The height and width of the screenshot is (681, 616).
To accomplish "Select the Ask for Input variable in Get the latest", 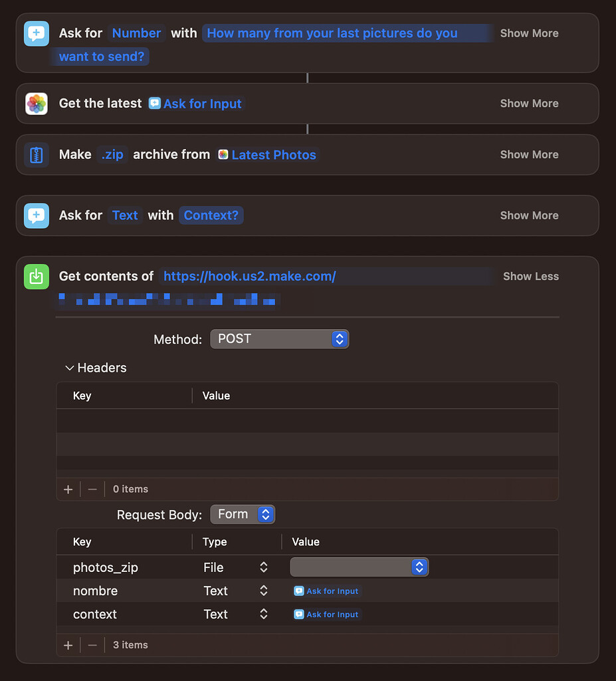I will pyautogui.click(x=195, y=104).
